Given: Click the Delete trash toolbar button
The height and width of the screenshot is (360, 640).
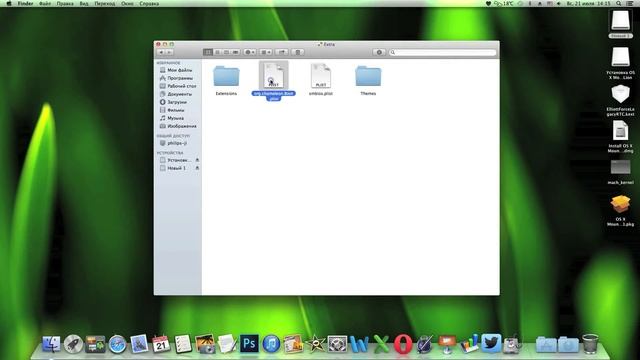Looking at the screenshot, I should tap(298, 52).
